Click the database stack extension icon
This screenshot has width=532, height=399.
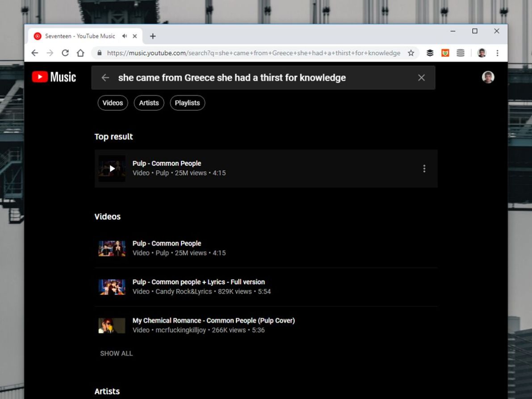[460, 53]
